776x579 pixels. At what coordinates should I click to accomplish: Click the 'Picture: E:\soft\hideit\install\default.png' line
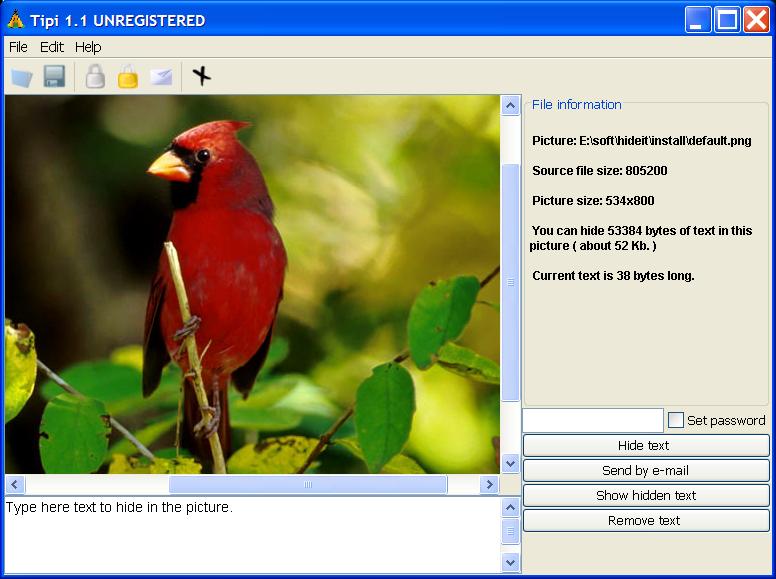(x=642, y=141)
